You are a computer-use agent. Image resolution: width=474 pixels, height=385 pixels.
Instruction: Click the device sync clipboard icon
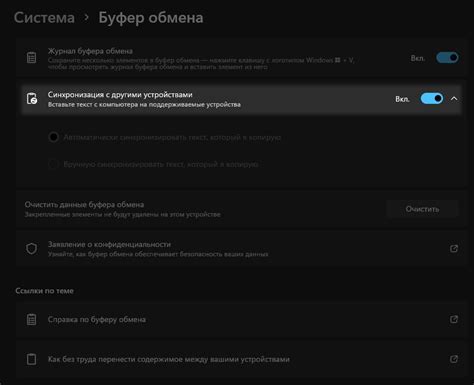pyautogui.click(x=32, y=99)
